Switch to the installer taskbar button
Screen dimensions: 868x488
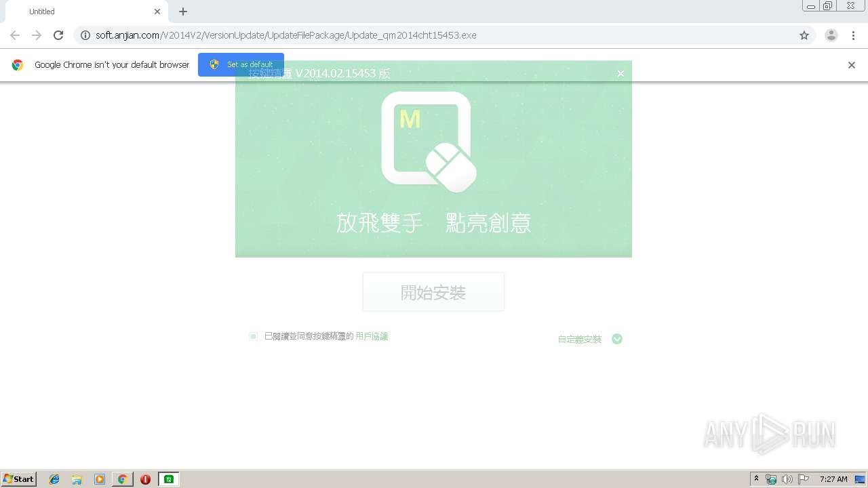(169, 479)
